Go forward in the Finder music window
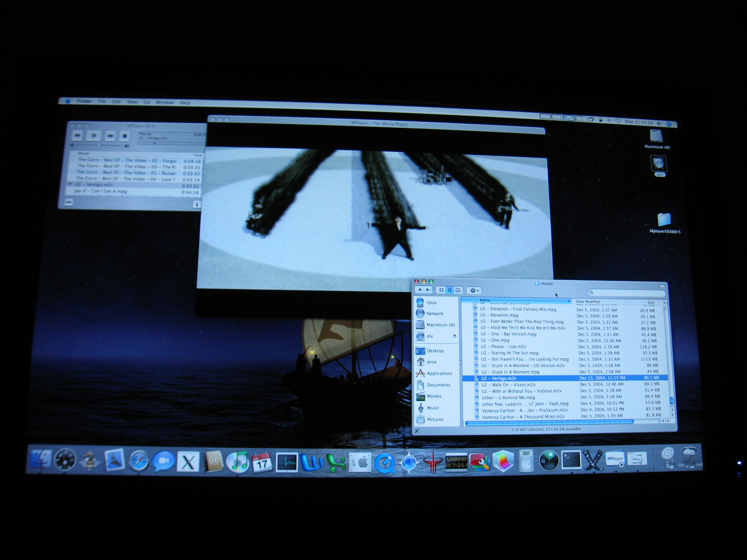The height and width of the screenshot is (560, 747). pos(428,290)
